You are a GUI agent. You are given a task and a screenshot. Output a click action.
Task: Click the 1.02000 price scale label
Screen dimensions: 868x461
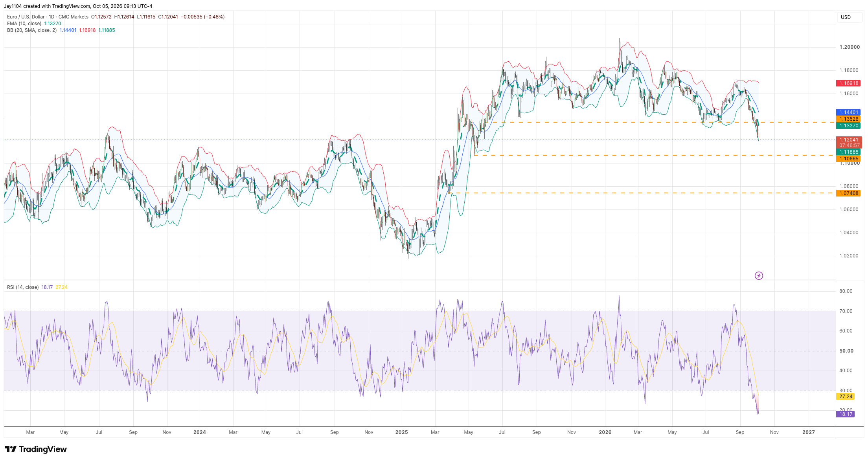849,256
